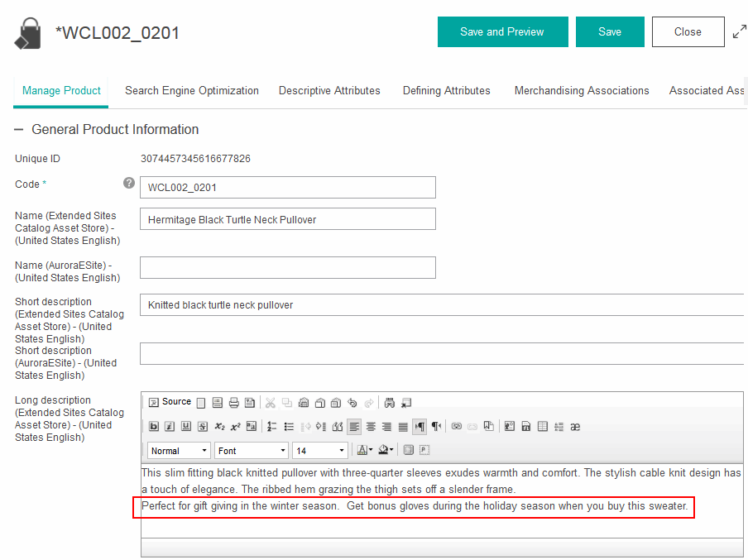This screenshot has height=560, width=748.
Task: Center align the text
Action: 371,427
